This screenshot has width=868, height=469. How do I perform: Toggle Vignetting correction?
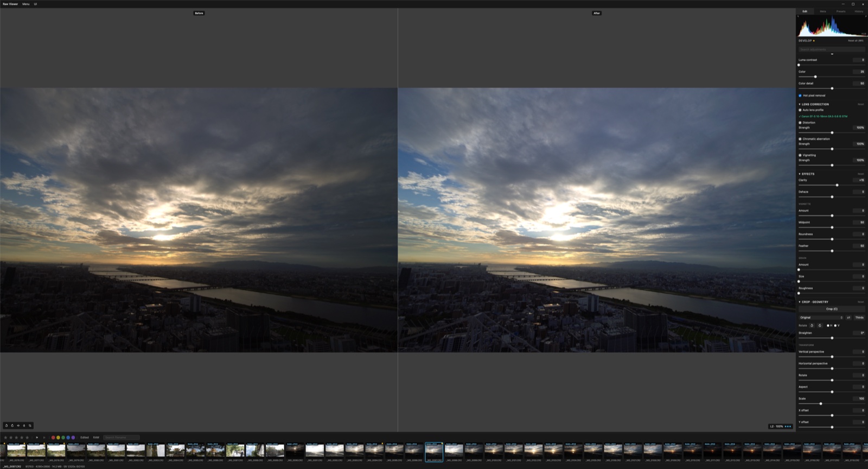tap(800, 155)
